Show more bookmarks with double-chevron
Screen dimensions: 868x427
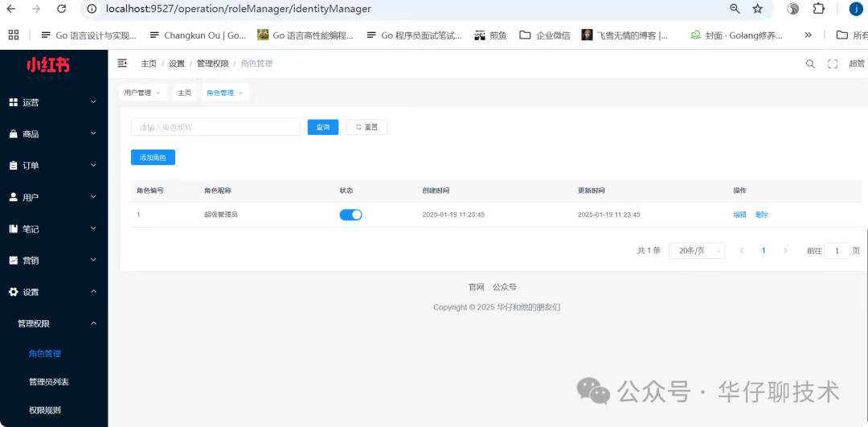pos(809,35)
